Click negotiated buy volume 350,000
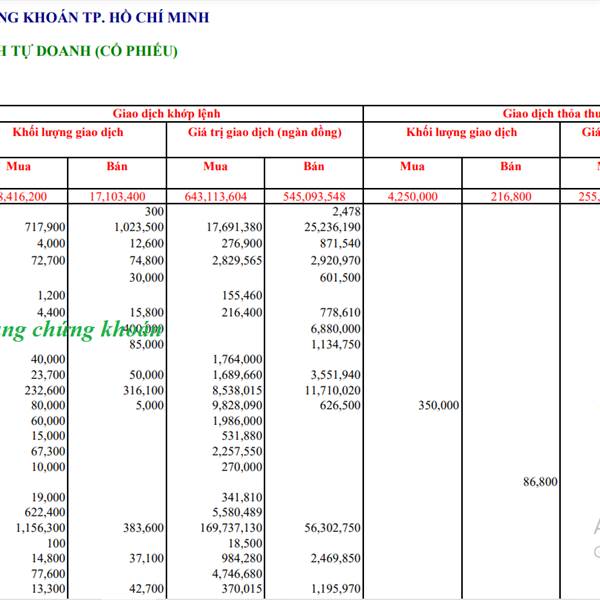Image resolution: width=600 pixels, height=600 pixels. (439, 405)
